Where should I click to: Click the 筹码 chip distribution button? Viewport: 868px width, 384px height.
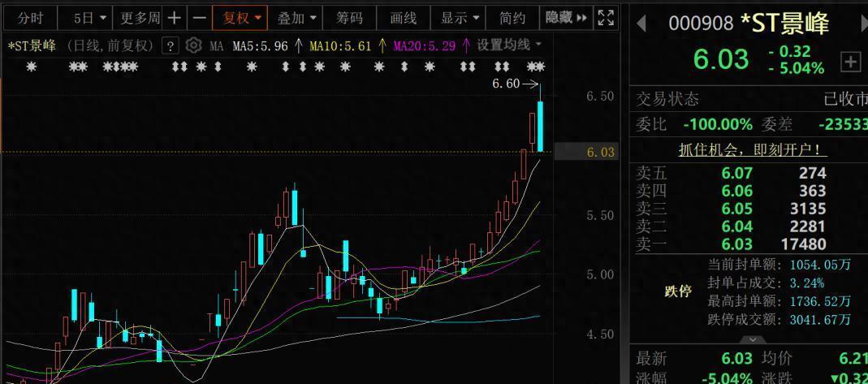click(x=350, y=18)
